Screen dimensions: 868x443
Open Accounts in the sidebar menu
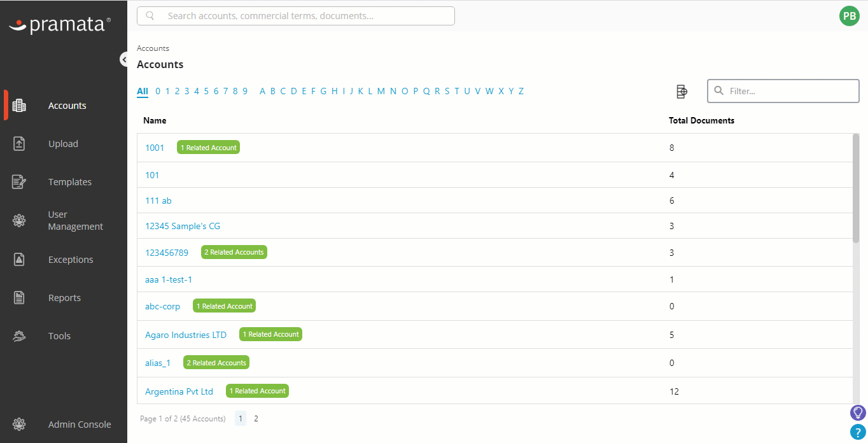[67, 106]
